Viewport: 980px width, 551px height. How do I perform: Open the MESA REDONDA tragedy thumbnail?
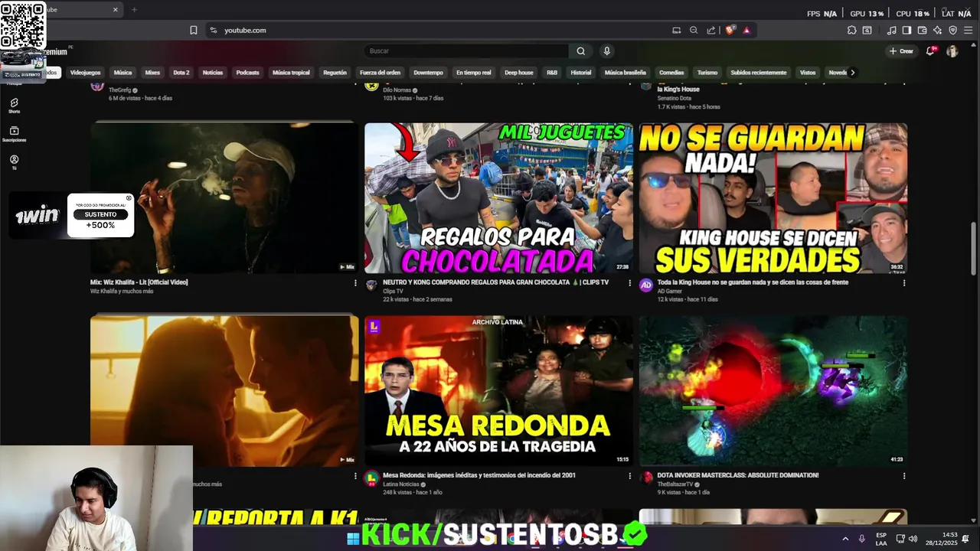498,391
